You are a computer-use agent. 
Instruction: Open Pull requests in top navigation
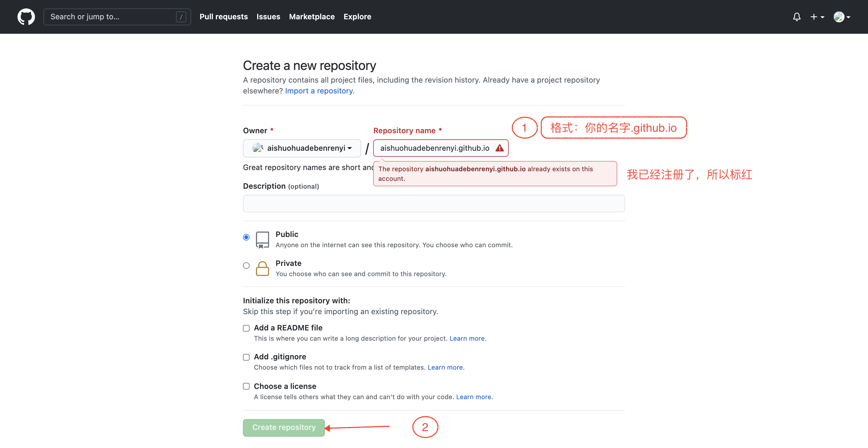pos(223,17)
